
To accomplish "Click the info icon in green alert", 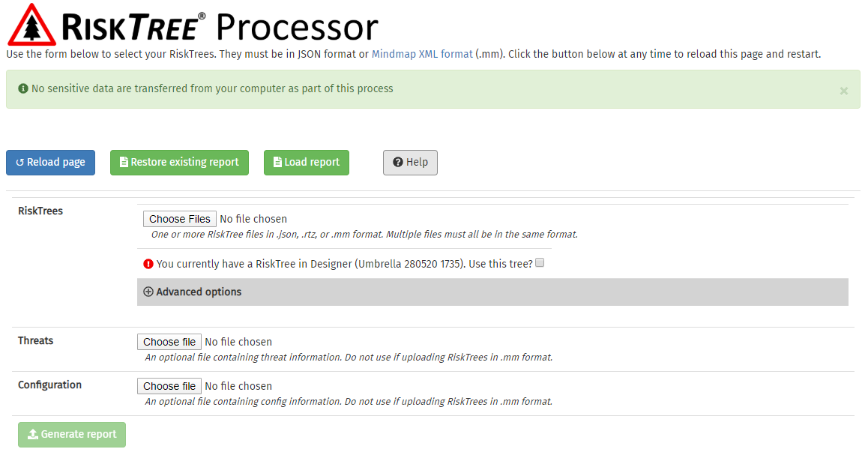I will click(23, 88).
